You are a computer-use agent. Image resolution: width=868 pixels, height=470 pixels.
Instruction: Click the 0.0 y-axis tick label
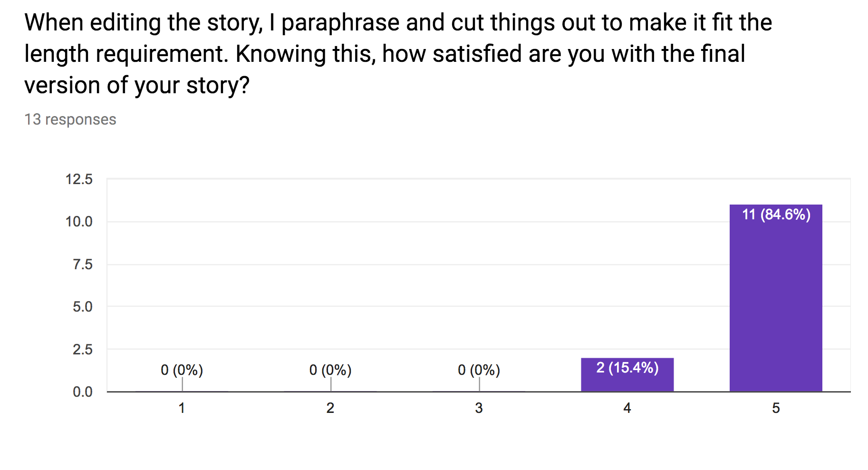coord(82,392)
